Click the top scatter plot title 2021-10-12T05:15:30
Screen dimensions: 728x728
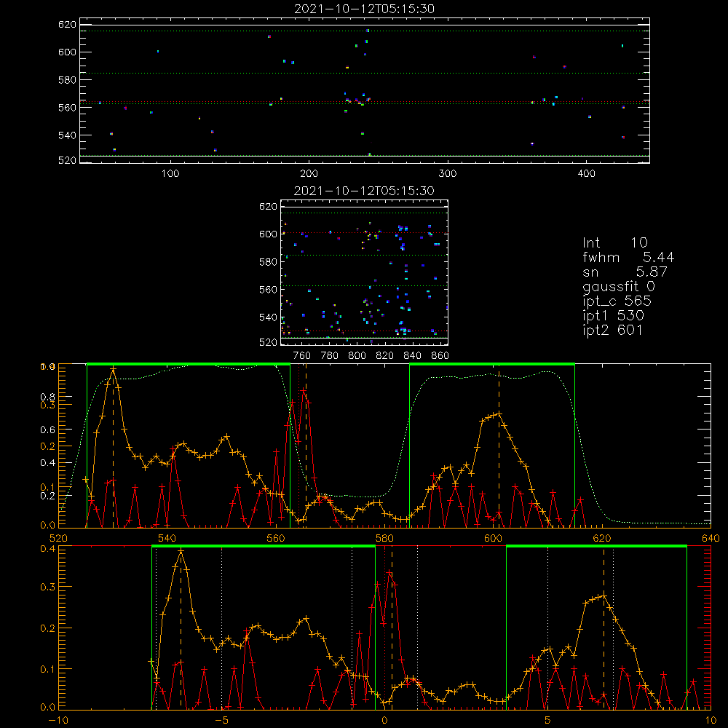364,9
